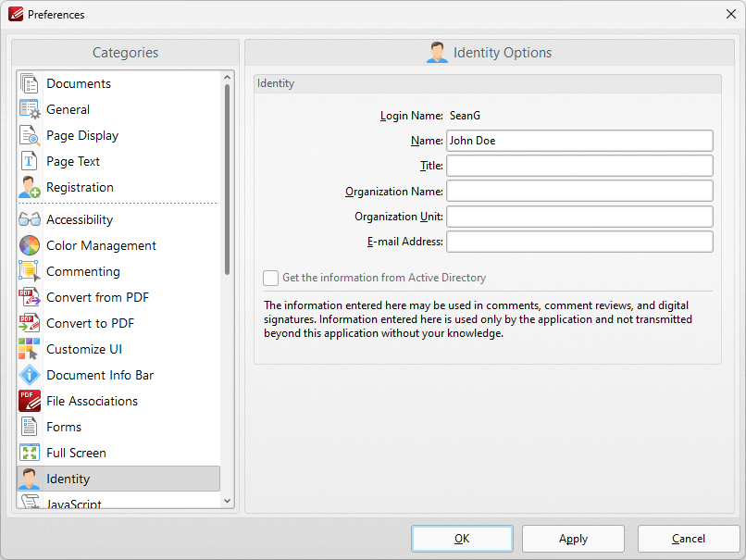Click the Forms page icon
Viewport: 746px width, 560px height.
point(29,427)
